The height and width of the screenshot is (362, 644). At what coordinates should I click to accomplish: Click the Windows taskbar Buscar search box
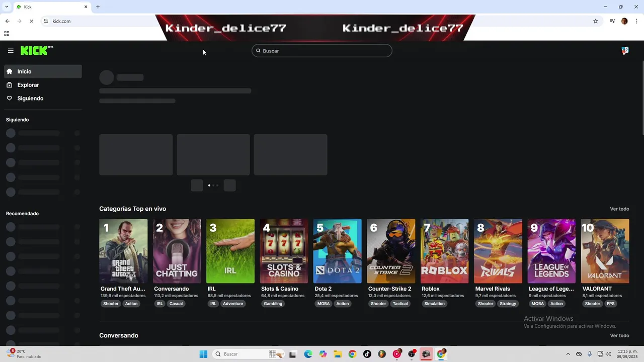[249, 354]
